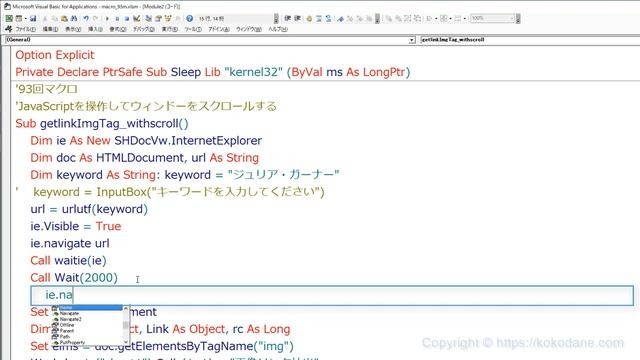
Task: Click the Redo arrow icon
Action: (96, 18)
